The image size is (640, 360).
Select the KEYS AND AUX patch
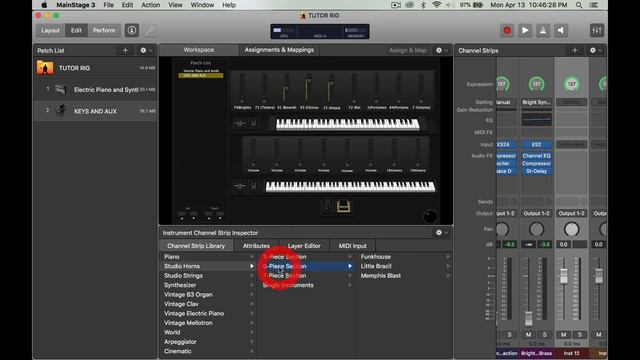pos(96,111)
